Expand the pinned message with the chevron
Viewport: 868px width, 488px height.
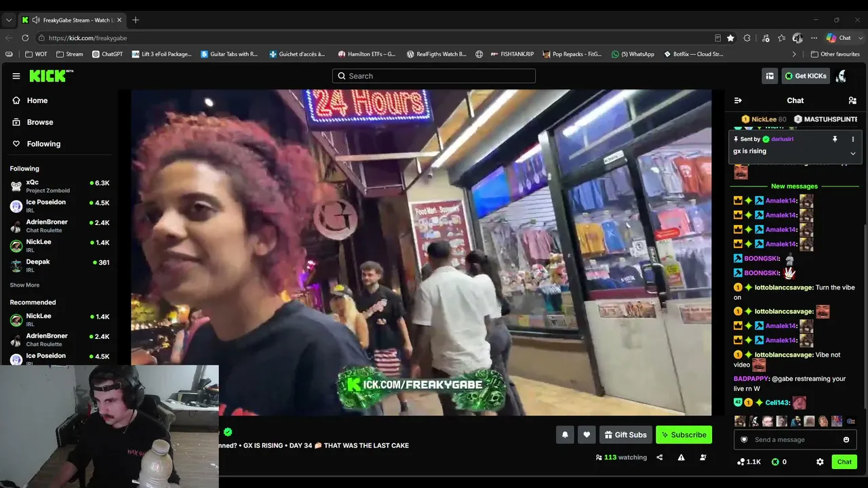[x=853, y=153]
